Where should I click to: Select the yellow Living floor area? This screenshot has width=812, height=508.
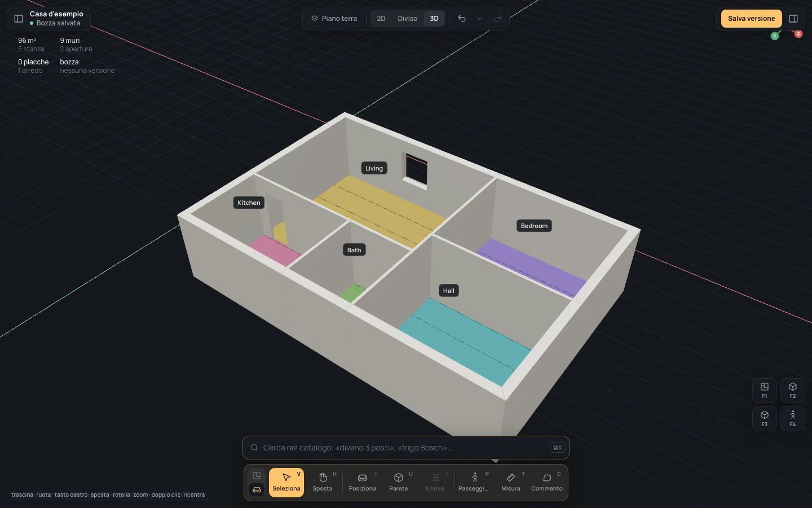click(380, 211)
